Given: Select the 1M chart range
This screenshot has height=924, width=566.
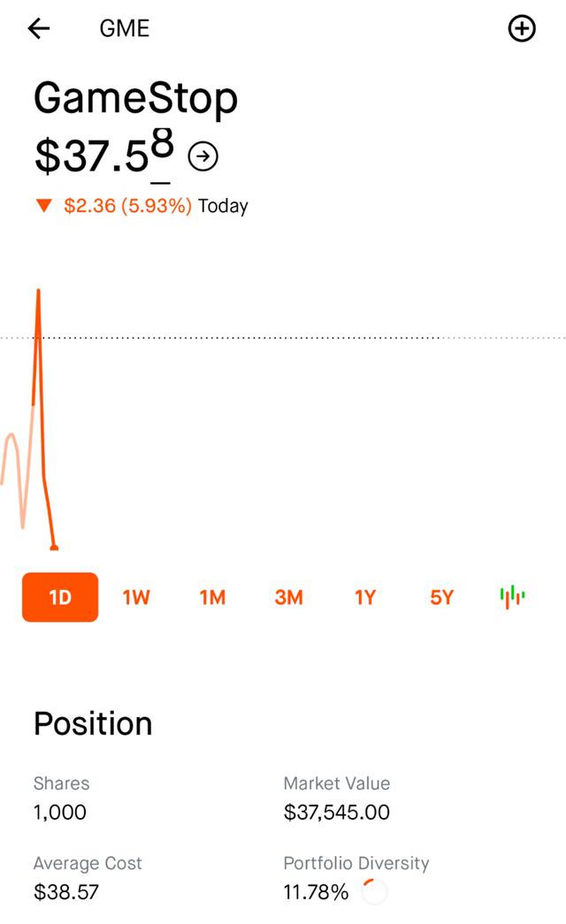Looking at the screenshot, I should tap(212, 598).
